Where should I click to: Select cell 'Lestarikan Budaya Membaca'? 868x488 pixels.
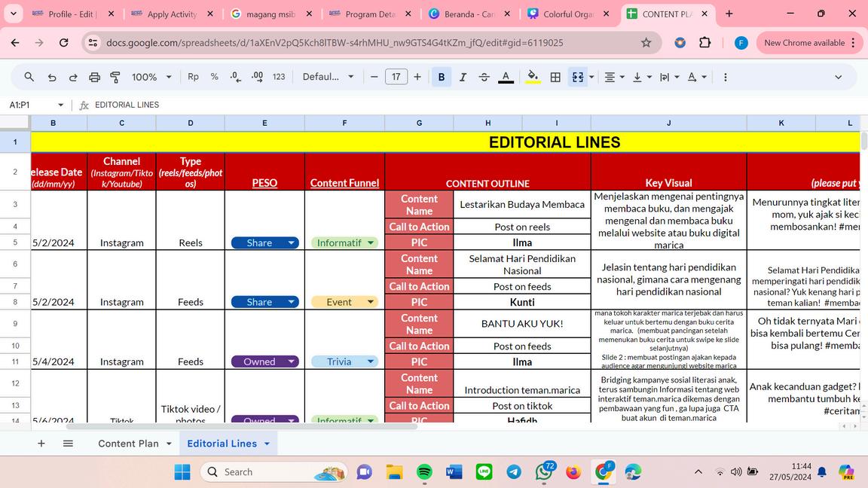coord(522,204)
